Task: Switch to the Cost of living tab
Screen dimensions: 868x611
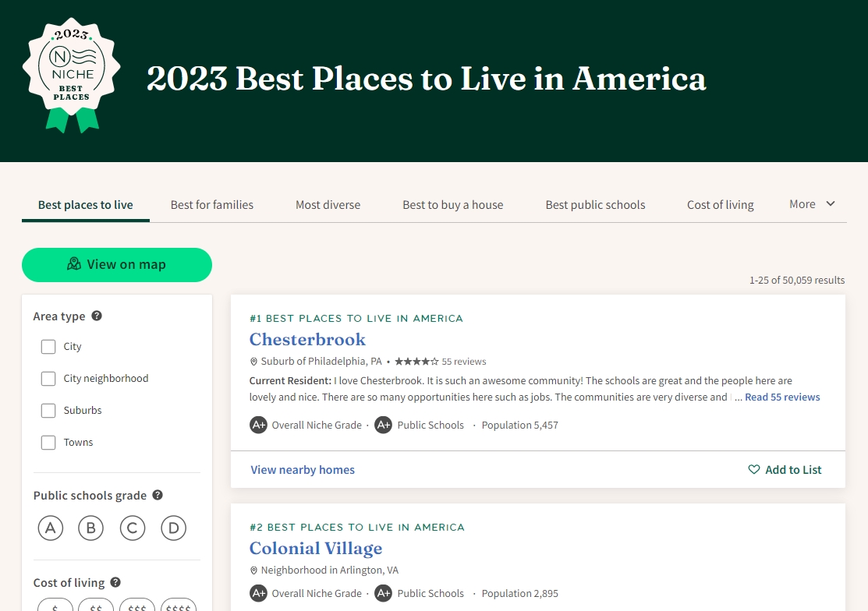Action: pos(720,205)
